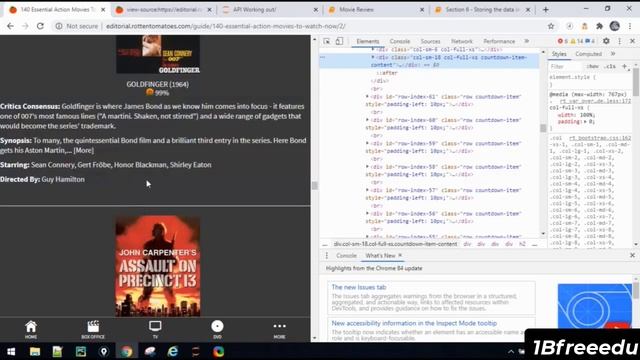Click the Not secure site info icon
The image size is (640, 360).
[x=59, y=26]
